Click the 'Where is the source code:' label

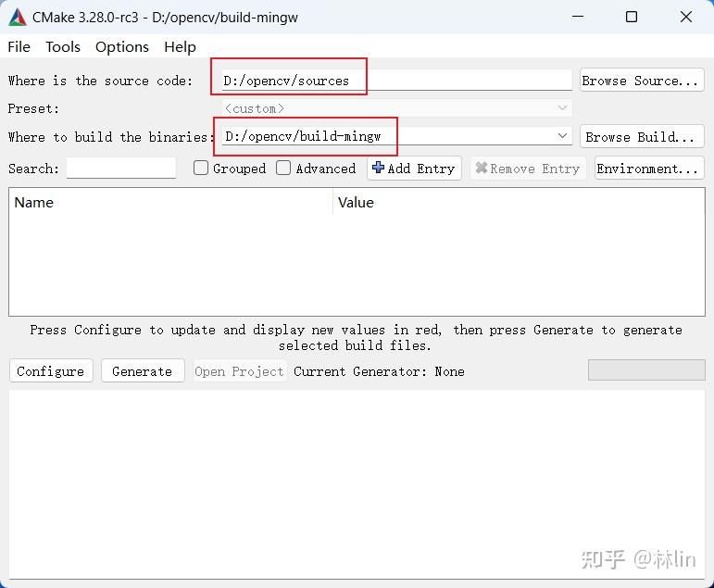point(100,81)
